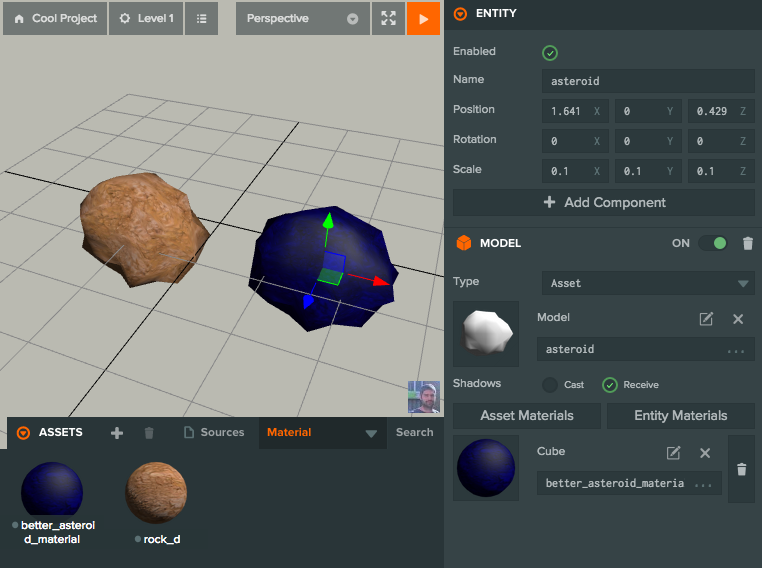
Task: Click the Add Component button
Action: click(604, 202)
